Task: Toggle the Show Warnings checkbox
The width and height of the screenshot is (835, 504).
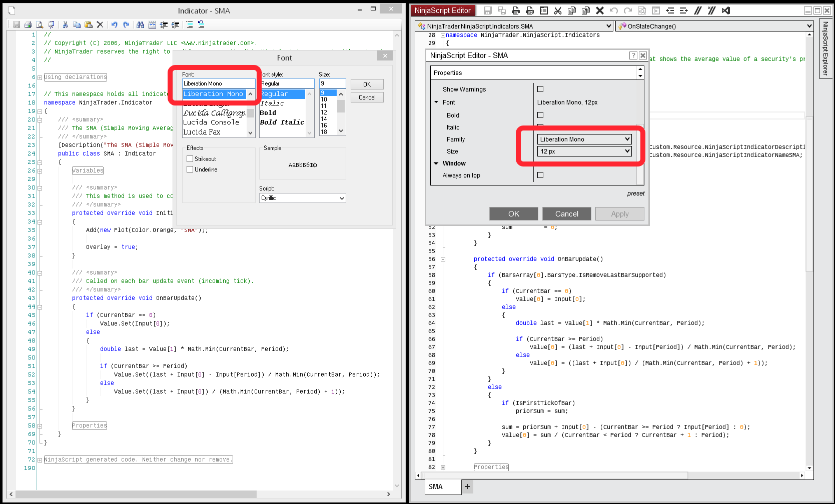Action: (540, 89)
